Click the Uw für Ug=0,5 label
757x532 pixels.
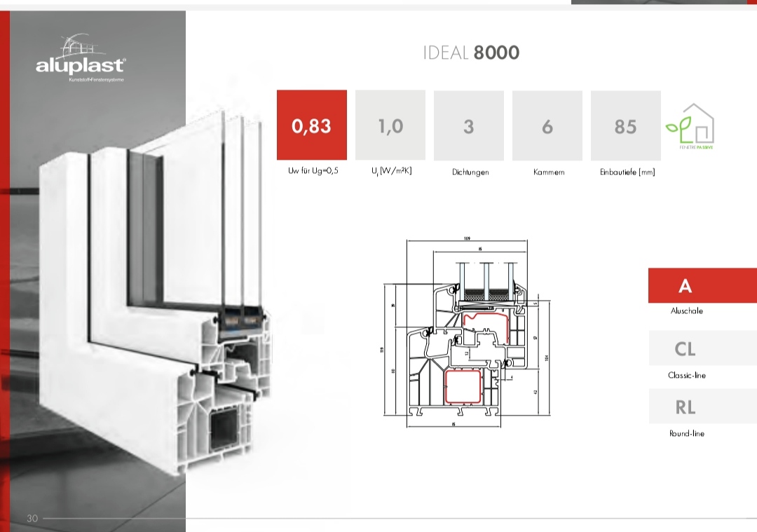(x=313, y=171)
